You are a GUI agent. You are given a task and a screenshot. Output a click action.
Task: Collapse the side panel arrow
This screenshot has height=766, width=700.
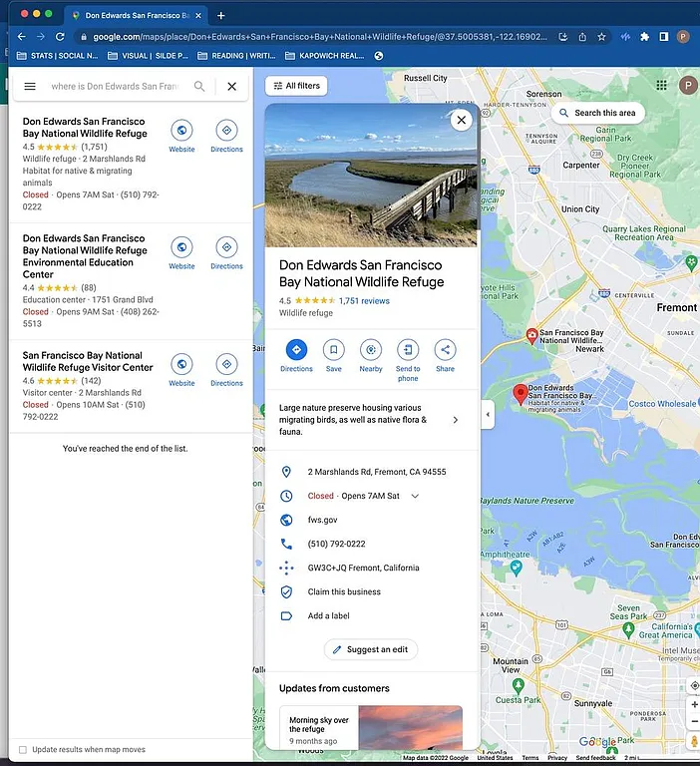(488, 415)
